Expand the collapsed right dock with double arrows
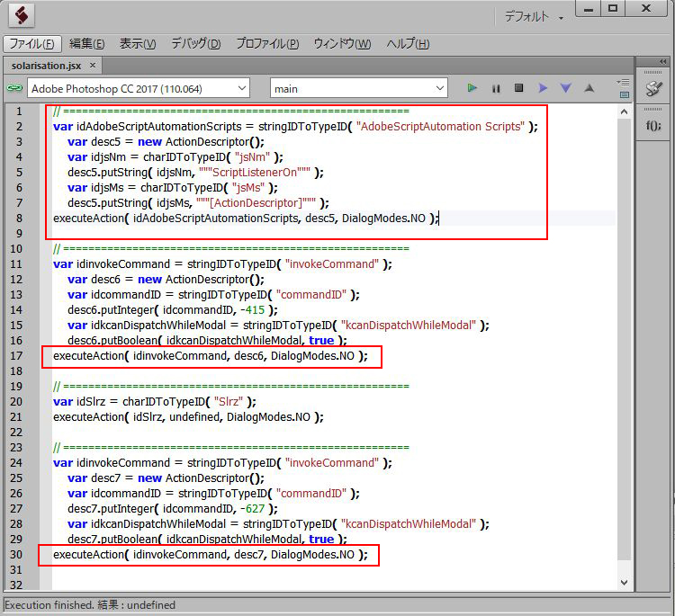The height and width of the screenshot is (616, 675). click(x=663, y=61)
